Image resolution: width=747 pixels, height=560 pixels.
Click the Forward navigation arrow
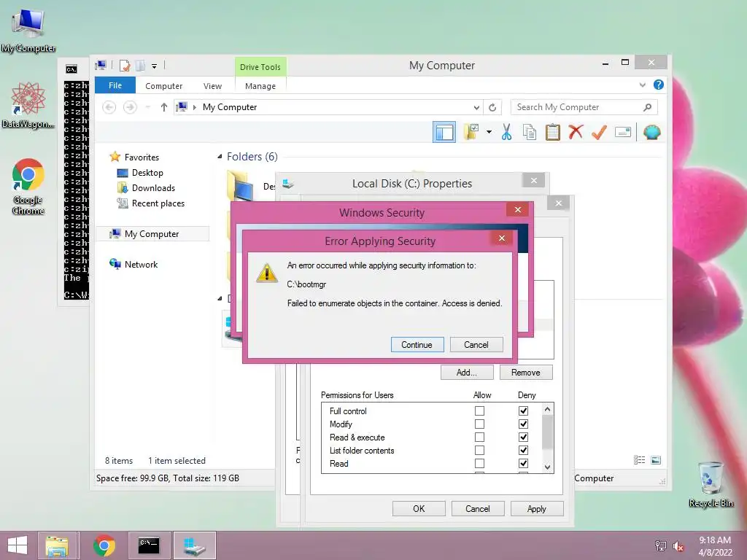point(130,107)
